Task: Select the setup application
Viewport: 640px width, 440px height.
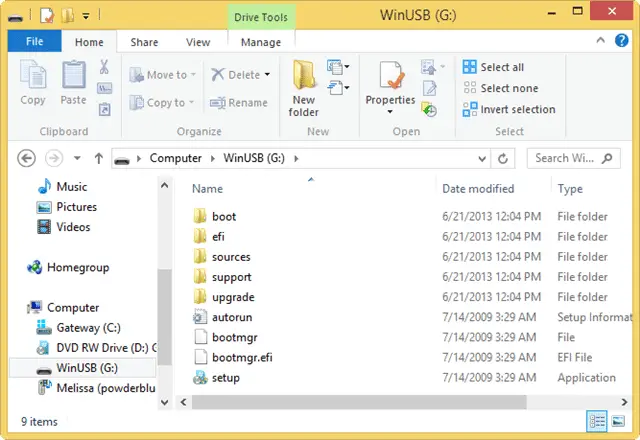Action: pos(216,378)
